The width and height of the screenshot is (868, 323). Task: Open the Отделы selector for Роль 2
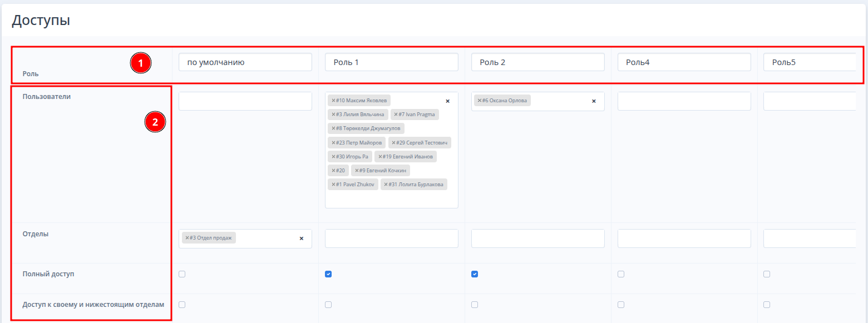(537, 238)
